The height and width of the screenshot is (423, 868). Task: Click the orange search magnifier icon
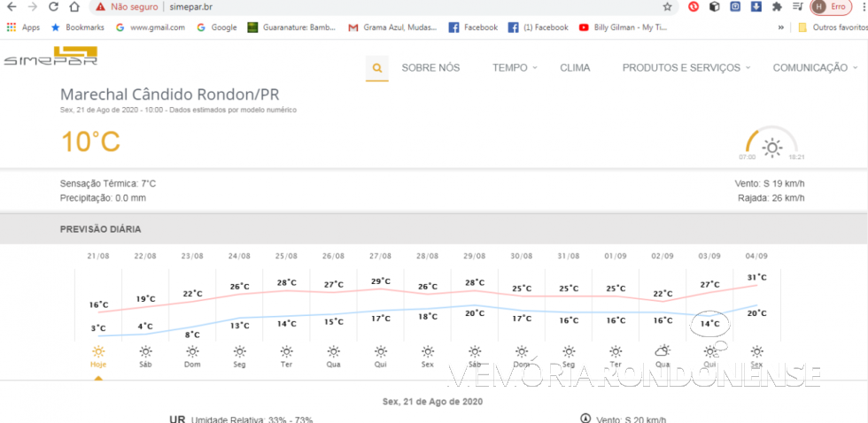377,68
